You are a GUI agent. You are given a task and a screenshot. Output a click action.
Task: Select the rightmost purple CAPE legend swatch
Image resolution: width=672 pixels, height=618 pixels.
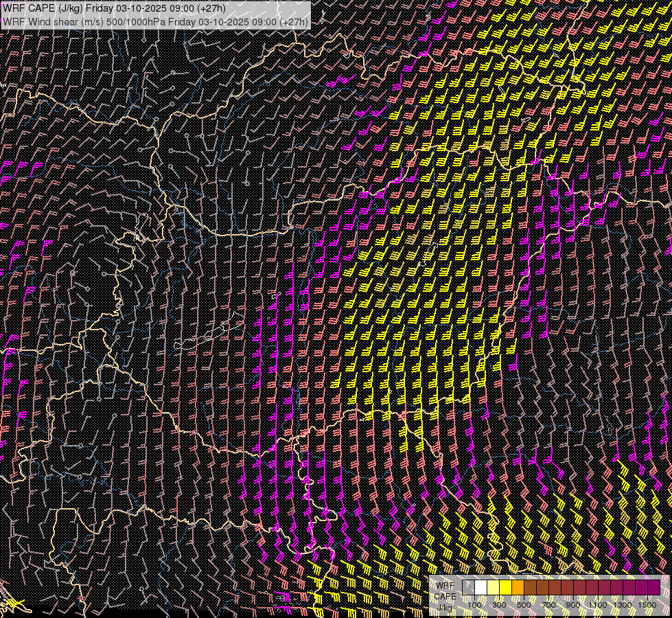point(653,588)
